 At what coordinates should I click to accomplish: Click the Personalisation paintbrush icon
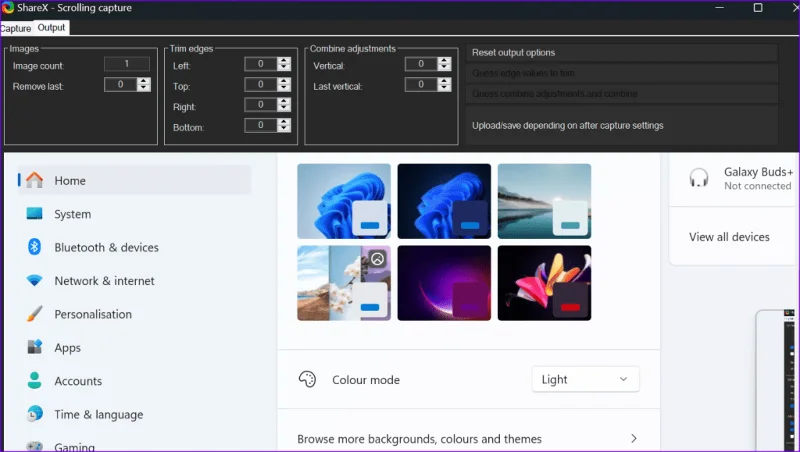click(x=34, y=314)
